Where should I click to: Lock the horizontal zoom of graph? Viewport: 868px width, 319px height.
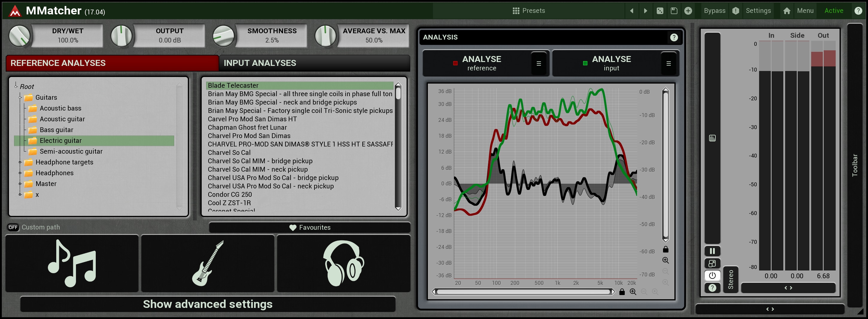point(622,292)
